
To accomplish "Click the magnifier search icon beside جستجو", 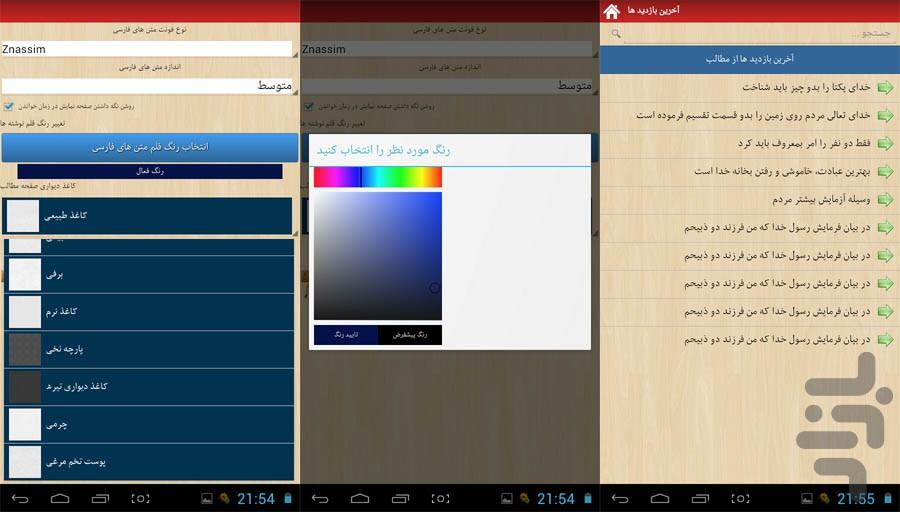I will point(615,34).
